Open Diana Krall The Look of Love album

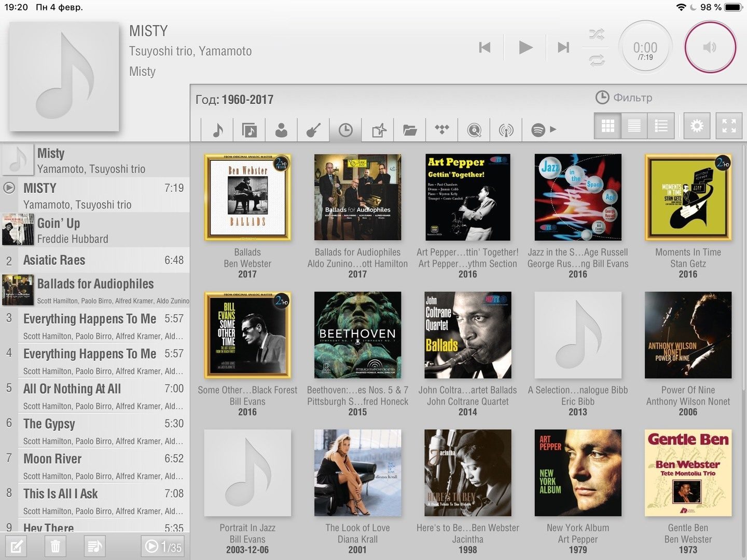[357, 473]
